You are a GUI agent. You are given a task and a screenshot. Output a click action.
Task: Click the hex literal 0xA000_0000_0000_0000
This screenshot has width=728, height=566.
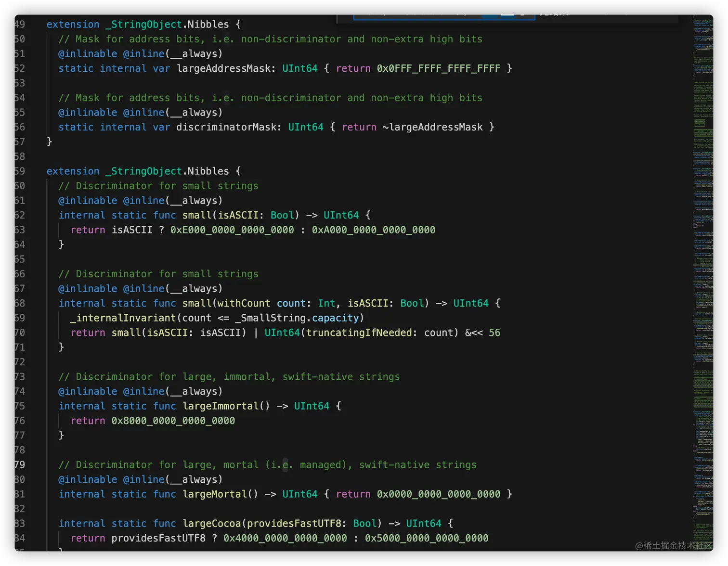coord(374,230)
